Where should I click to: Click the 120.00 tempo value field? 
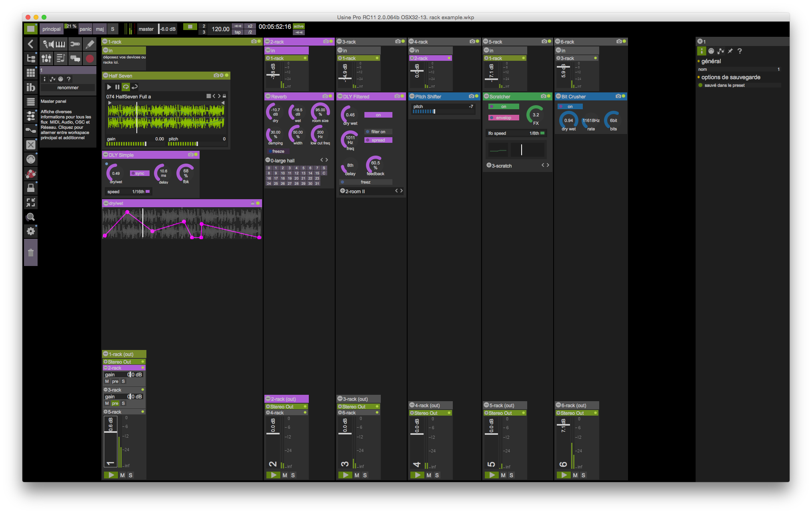(x=220, y=29)
